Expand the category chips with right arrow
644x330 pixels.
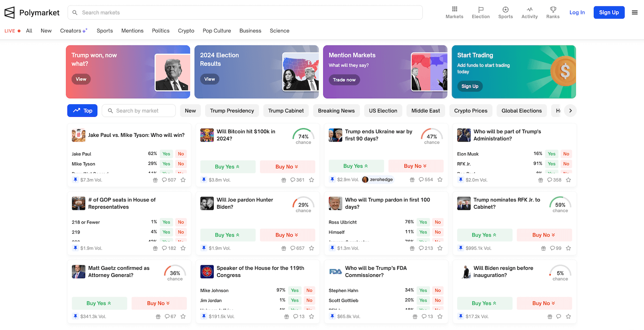pyautogui.click(x=570, y=111)
